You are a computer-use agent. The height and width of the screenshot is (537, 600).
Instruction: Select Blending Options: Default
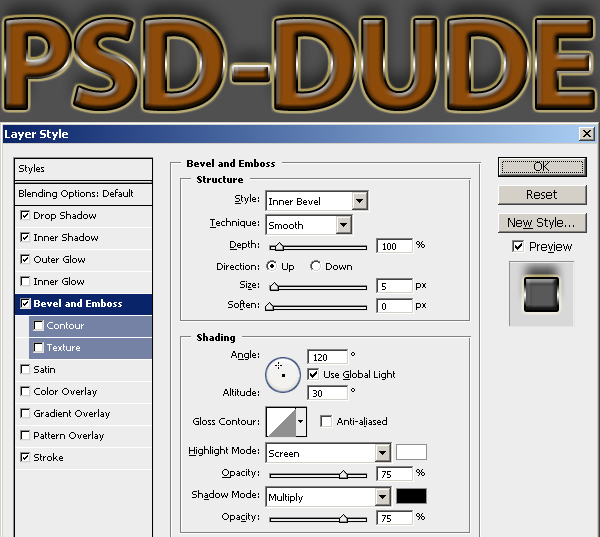(x=83, y=194)
